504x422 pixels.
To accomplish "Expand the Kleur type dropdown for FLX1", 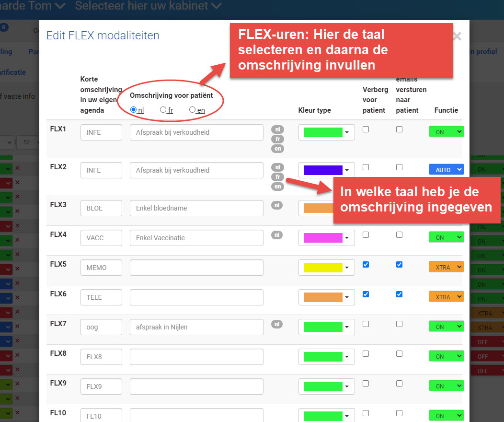I will 327,133.
